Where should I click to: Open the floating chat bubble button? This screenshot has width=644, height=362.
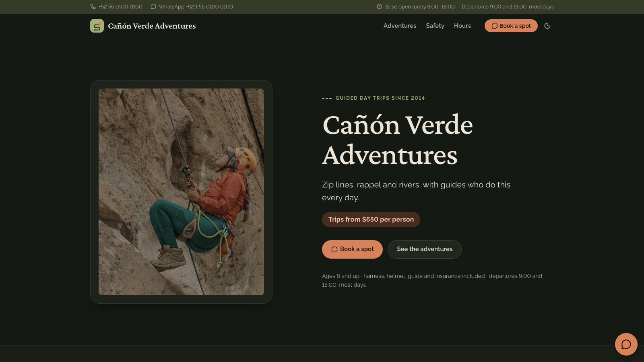pos(626,344)
